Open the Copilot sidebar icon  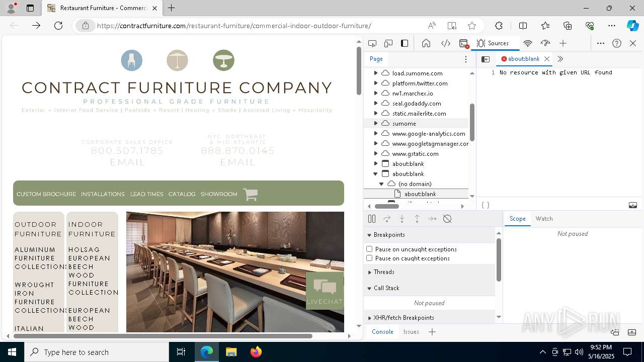tap(632, 26)
